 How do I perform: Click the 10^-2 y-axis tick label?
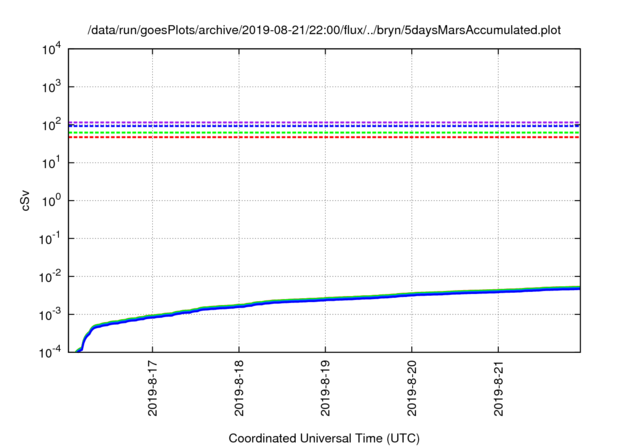click(x=50, y=277)
